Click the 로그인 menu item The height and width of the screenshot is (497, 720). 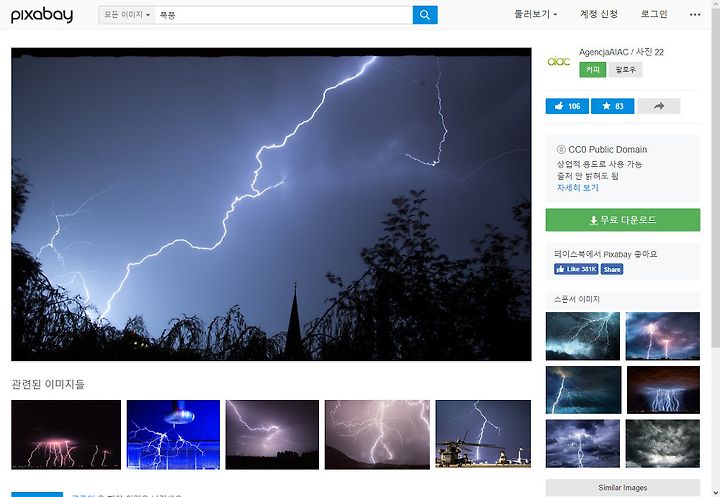click(x=654, y=14)
